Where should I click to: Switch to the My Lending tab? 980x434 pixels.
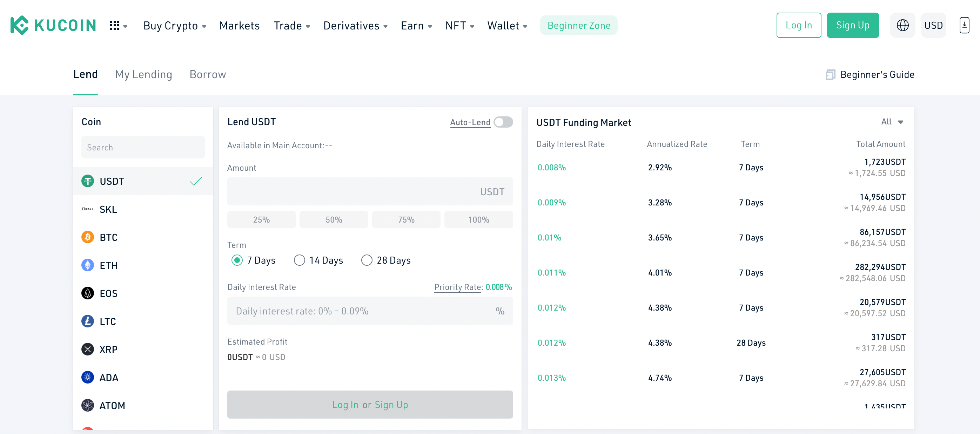click(x=143, y=74)
